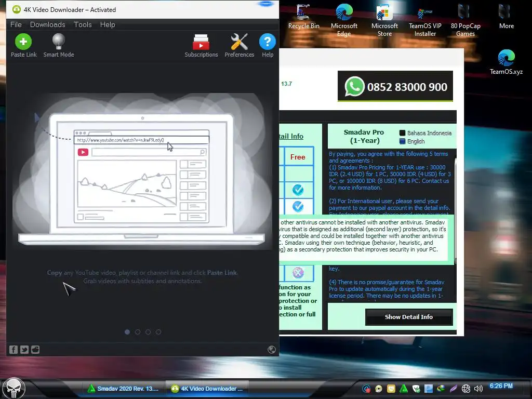
Task: Select the third tutorial slide dot
Action: coord(148,332)
